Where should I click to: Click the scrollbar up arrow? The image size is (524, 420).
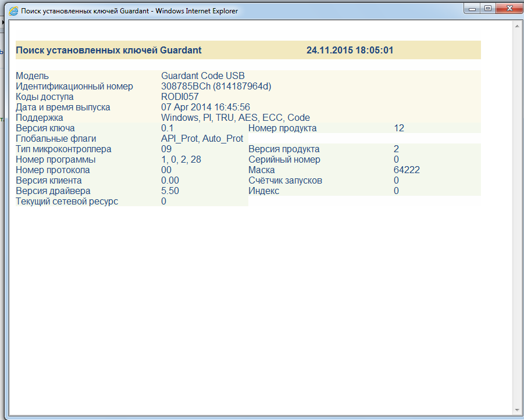click(x=518, y=26)
